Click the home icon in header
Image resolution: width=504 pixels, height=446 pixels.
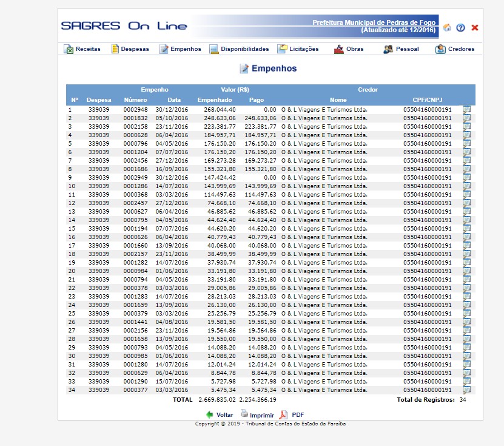447,28
